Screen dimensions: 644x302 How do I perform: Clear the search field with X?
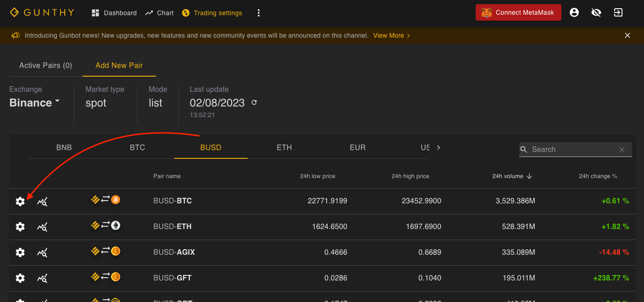[622, 150]
